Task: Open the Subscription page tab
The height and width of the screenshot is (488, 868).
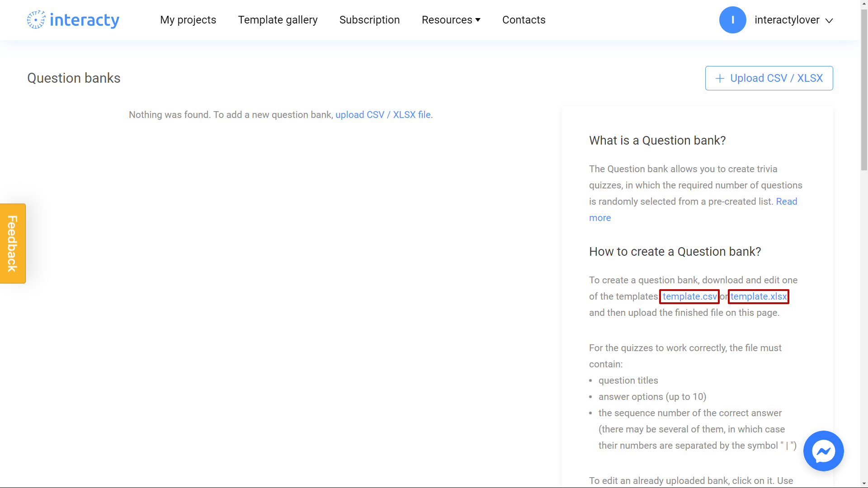Action: coord(370,20)
